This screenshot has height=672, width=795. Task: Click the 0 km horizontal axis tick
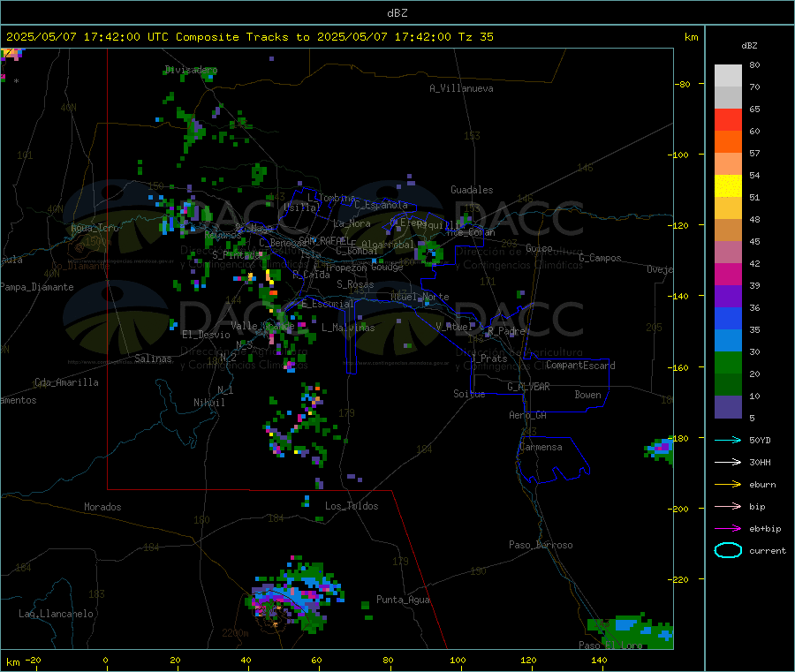(x=105, y=661)
